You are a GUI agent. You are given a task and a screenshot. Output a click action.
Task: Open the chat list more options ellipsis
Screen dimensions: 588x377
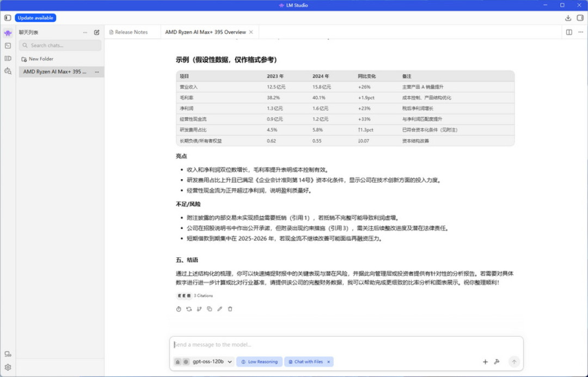click(85, 33)
